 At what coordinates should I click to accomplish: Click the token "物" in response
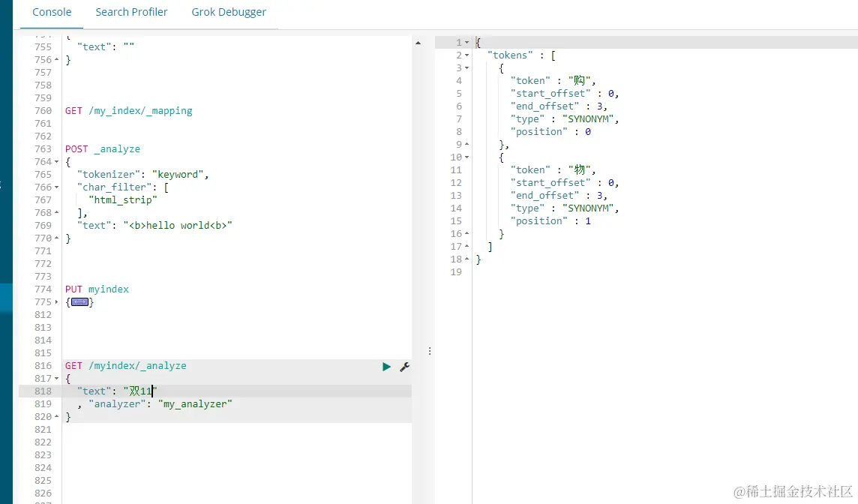[579, 170]
